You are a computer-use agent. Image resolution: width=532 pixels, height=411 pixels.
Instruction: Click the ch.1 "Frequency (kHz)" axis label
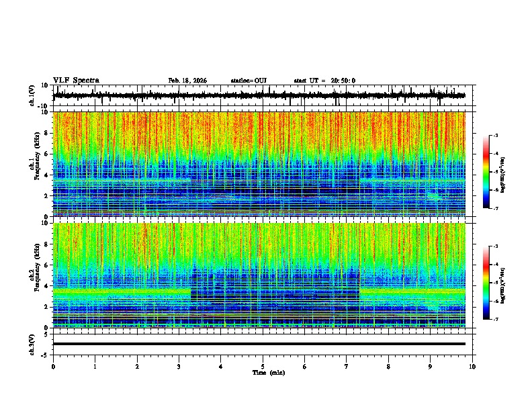point(37,156)
